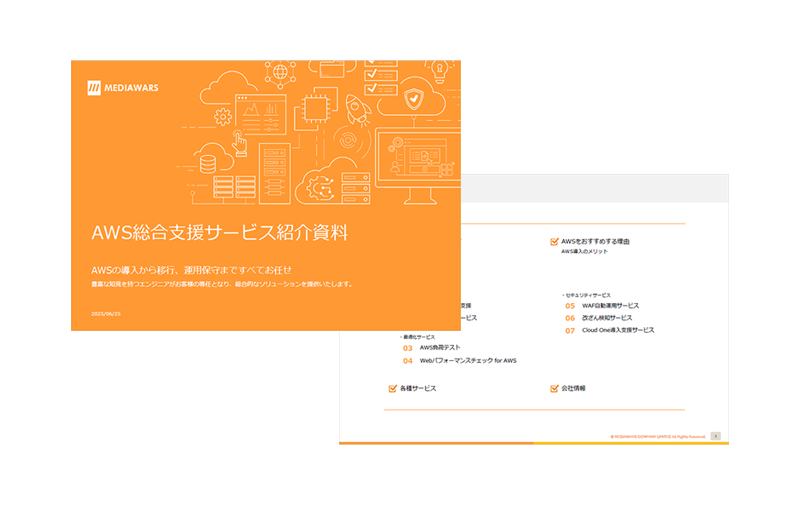Click the subtitle AWSの導入から移行、運用保守まですべてお任せ
800x505 pixels.
point(191,270)
